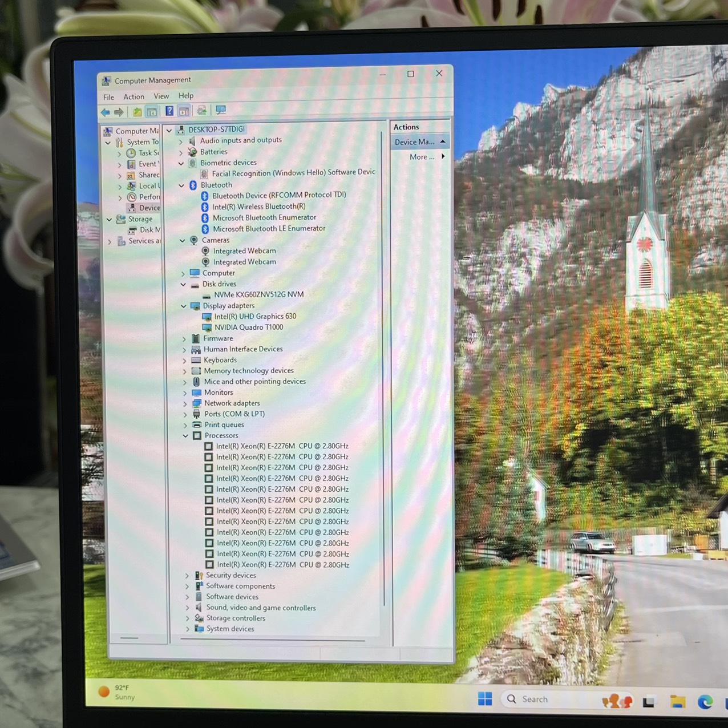Collapse the System Tools node

coord(108,143)
